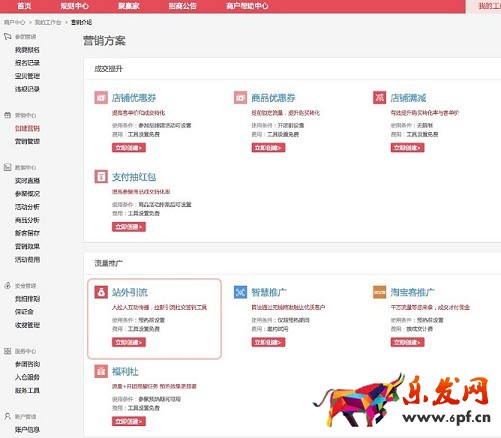
Task: Select 营销效果 in the sidebar
Action: [x=27, y=246]
